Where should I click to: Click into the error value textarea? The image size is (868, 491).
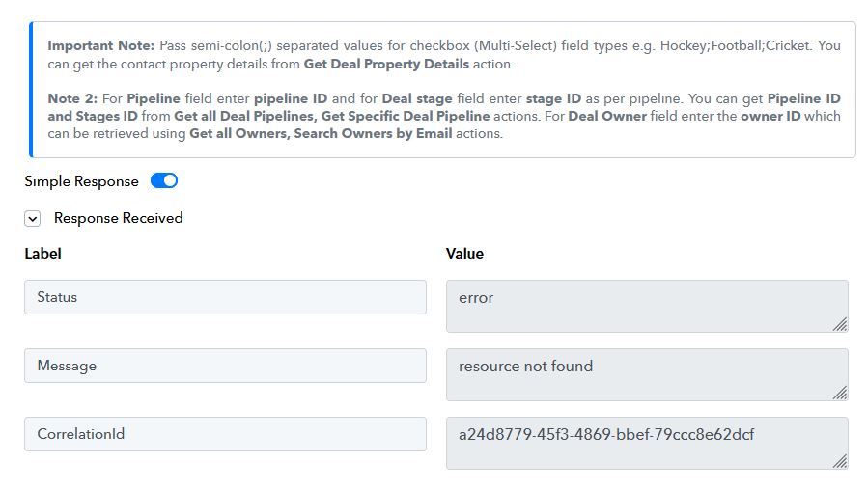point(647,306)
